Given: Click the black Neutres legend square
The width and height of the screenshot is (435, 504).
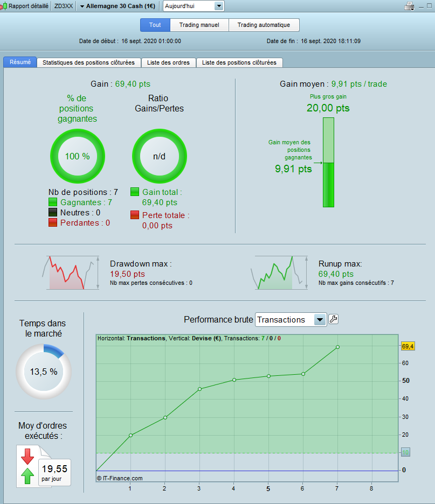Looking at the screenshot, I should [53, 213].
